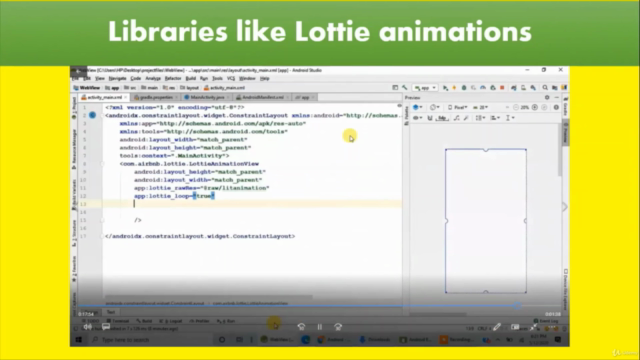Click the layout breadcrumb in navigation bar
The height and width of the screenshot is (360, 640).
(189, 88)
